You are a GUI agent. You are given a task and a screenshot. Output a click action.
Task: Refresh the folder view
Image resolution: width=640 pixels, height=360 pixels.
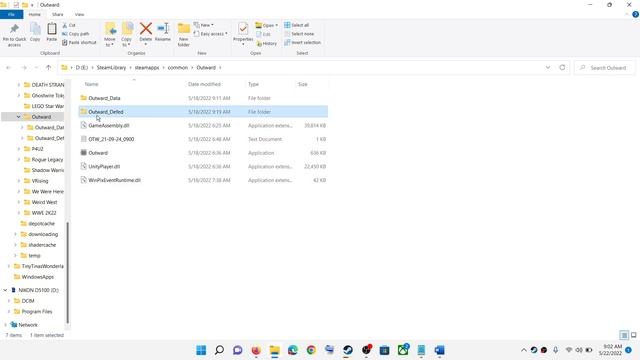point(562,68)
